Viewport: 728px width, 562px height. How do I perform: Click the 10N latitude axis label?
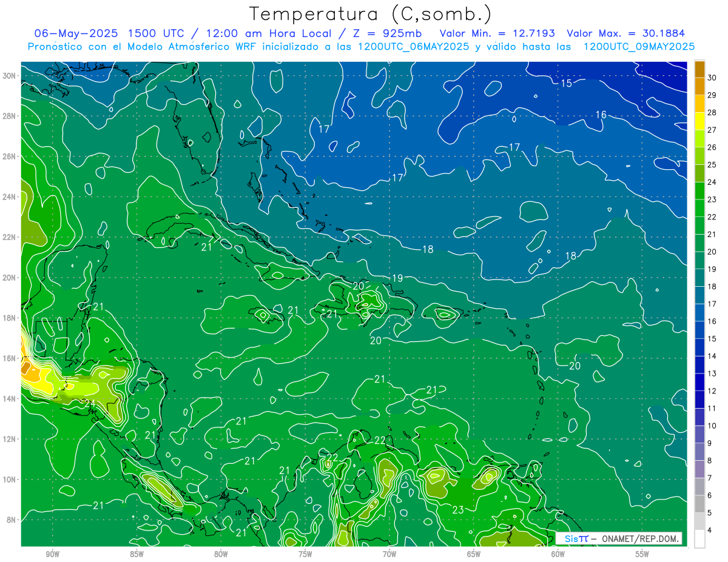tap(9, 479)
